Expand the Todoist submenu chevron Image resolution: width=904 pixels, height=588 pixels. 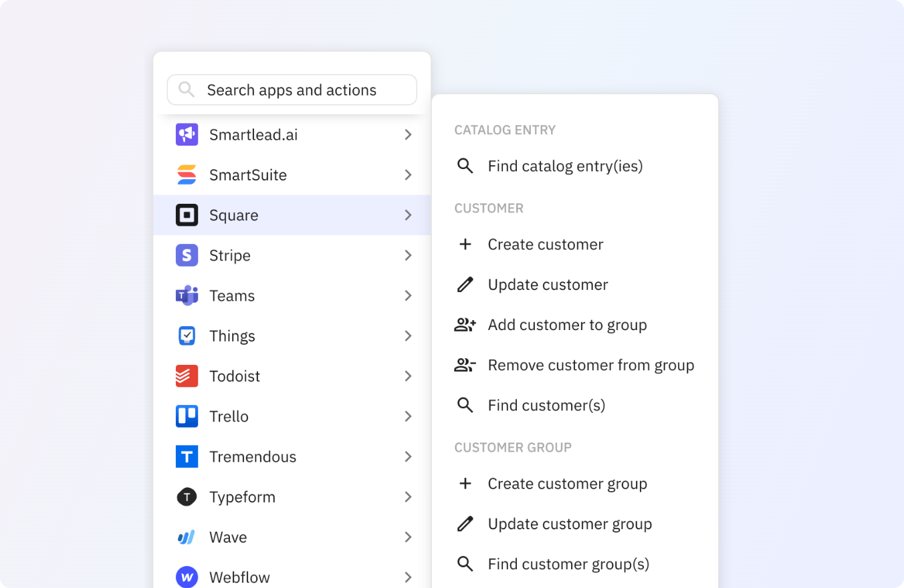coord(408,376)
